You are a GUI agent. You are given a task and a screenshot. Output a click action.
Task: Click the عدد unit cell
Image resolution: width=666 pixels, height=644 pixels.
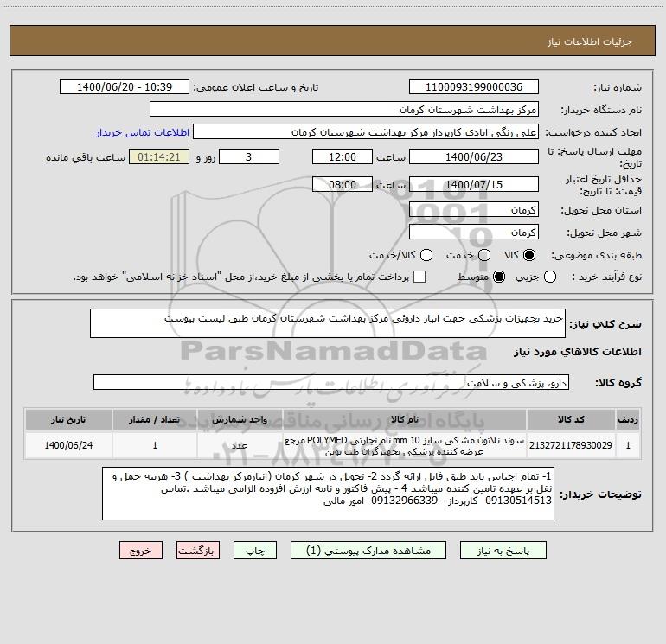coord(240,445)
